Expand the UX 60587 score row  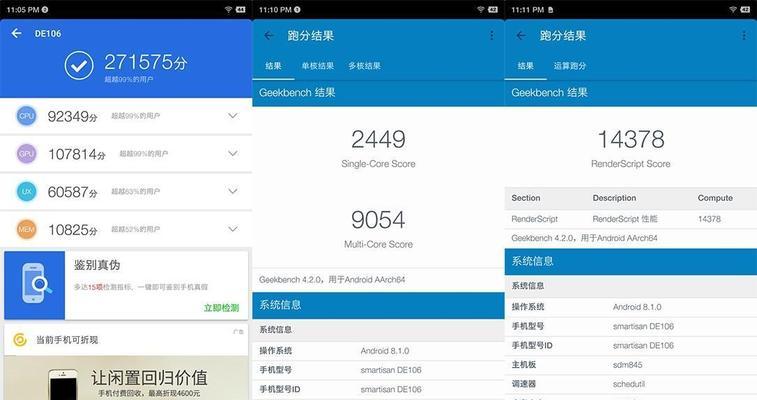pos(233,191)
